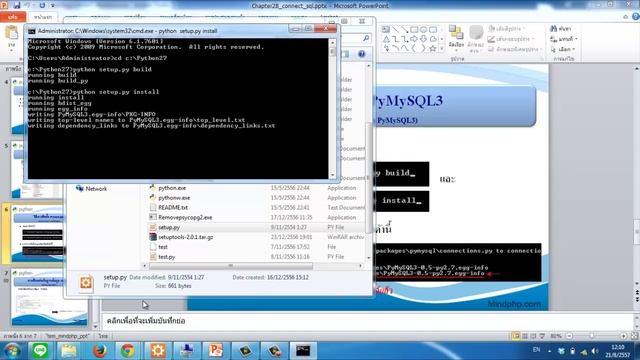Viewport: 640px width, 360px height.
Task: Select the Text Box shape icon
Action: click(x=386, y=30)
